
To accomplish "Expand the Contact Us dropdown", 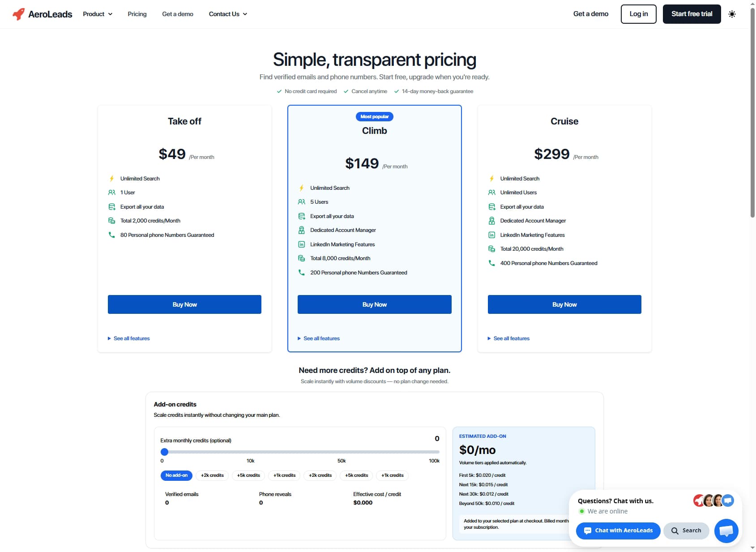I will point(228,14).
